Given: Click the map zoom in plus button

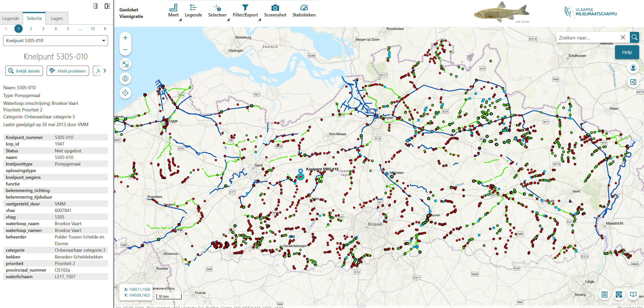Looking at the screenshot, I should (x=125, y=38).
